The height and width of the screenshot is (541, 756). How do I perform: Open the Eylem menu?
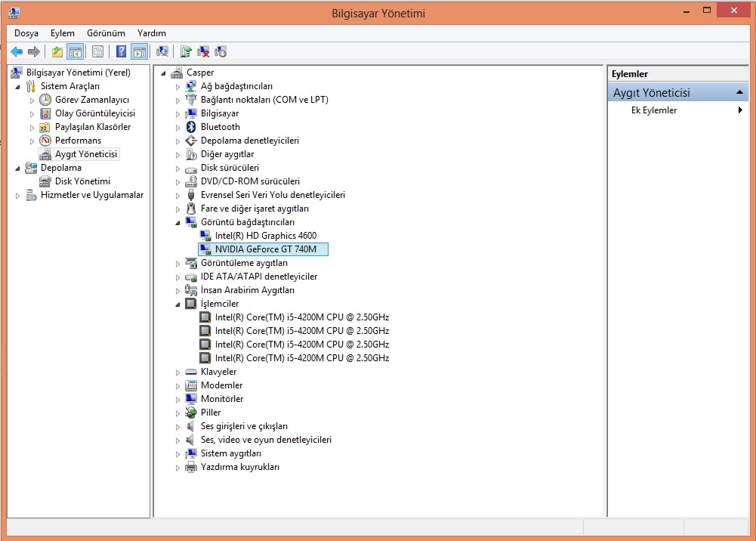(x=63, y=33)
